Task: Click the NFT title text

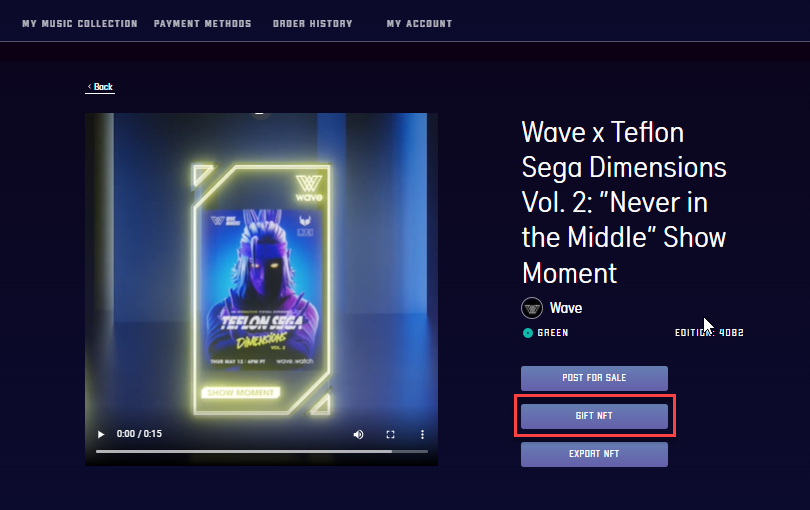Action: tap(624, 202)
